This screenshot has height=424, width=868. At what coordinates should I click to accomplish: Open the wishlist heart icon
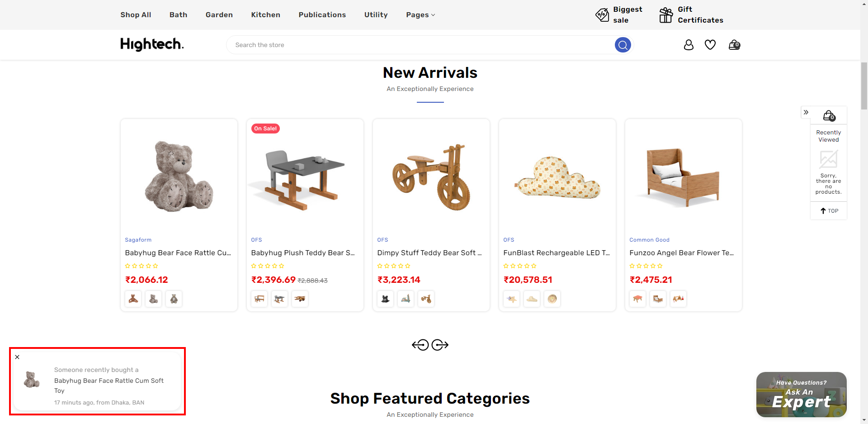click(x=710, y=45)
